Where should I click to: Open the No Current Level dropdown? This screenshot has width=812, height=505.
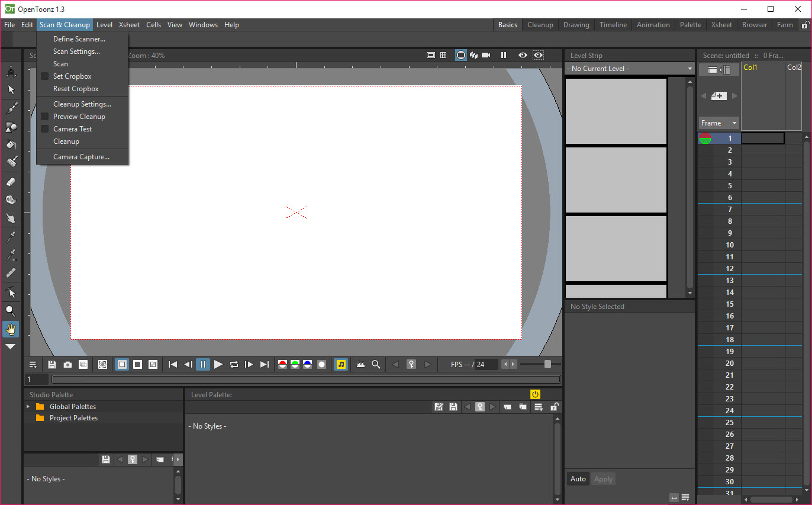pos(630,69)
